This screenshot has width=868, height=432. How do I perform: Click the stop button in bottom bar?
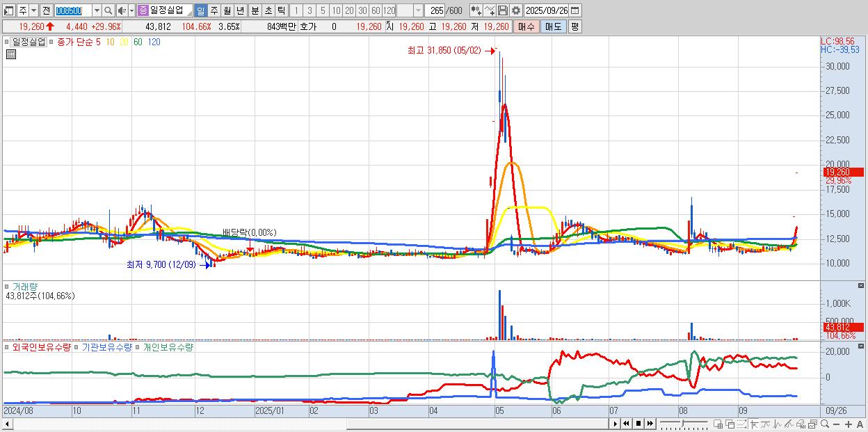click(x=638, y=424)
